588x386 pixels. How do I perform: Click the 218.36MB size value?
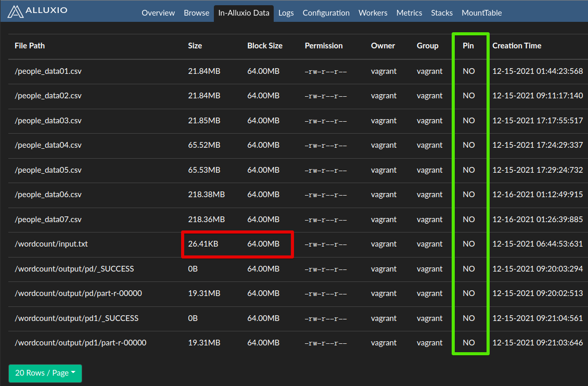(x=206, y=220)
